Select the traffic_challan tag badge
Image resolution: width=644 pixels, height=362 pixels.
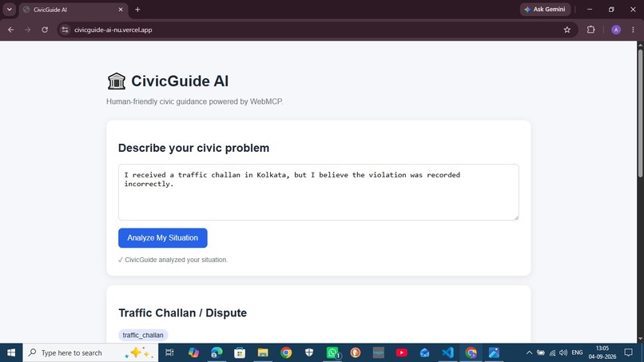(x=143, y=335)
